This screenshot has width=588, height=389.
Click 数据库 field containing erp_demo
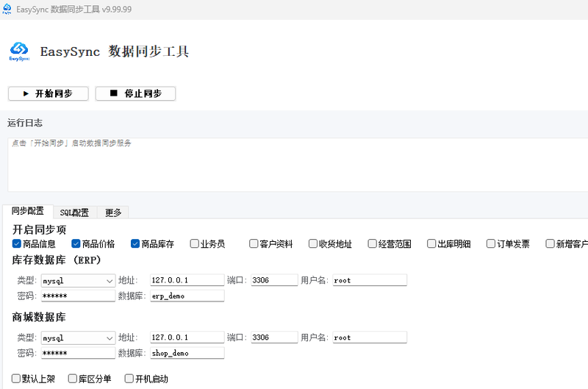187,296
